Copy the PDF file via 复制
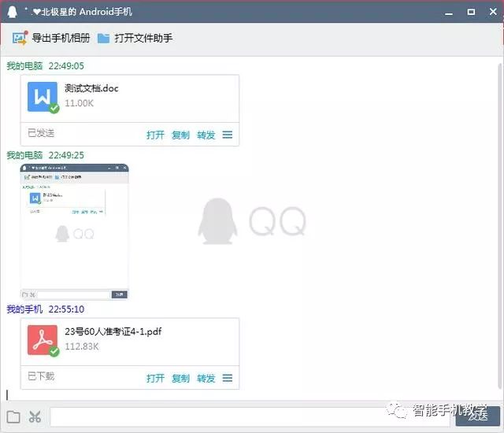504x433 pixels. [180, 378]
